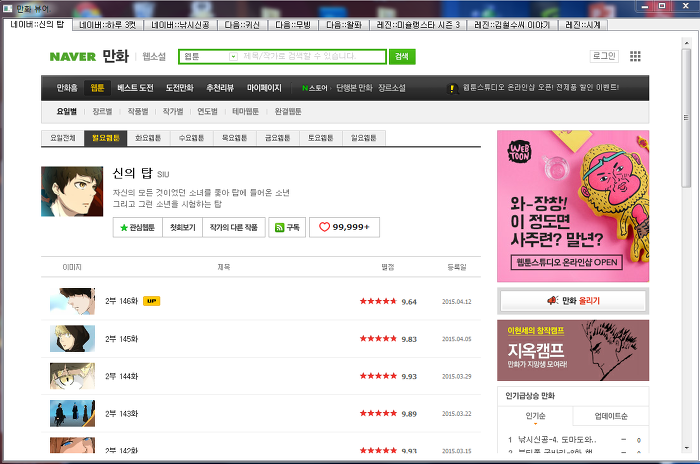The image size is (700, 464).
Task: Click the 웹툰스튜디오 온라인샵 오픈 notice text
Action: pyautogui.click(x=541, y=88)
